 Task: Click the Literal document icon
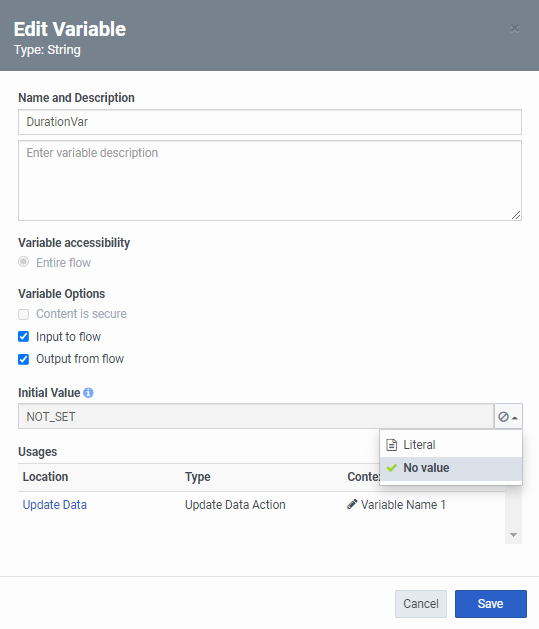tap(391, 445)
